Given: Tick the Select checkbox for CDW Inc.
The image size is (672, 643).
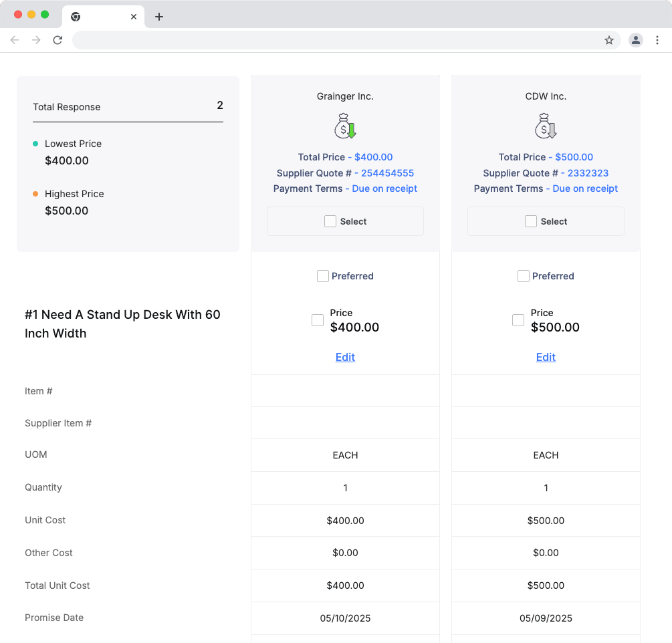Looking at the screenshot, I should click(530, 221).
